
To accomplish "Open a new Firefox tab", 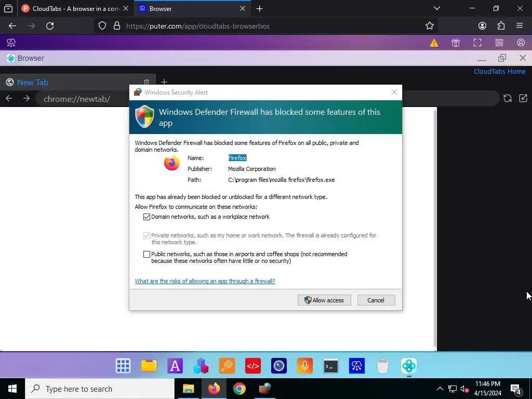I will 260,8.
